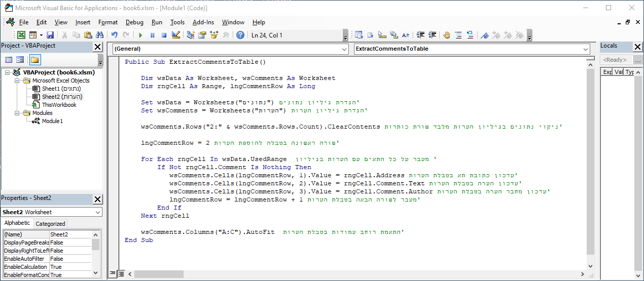The height and width of the screenshot is (281, 644).
Task: Click the EnableCalculation property value field
Action: [70, 267]
